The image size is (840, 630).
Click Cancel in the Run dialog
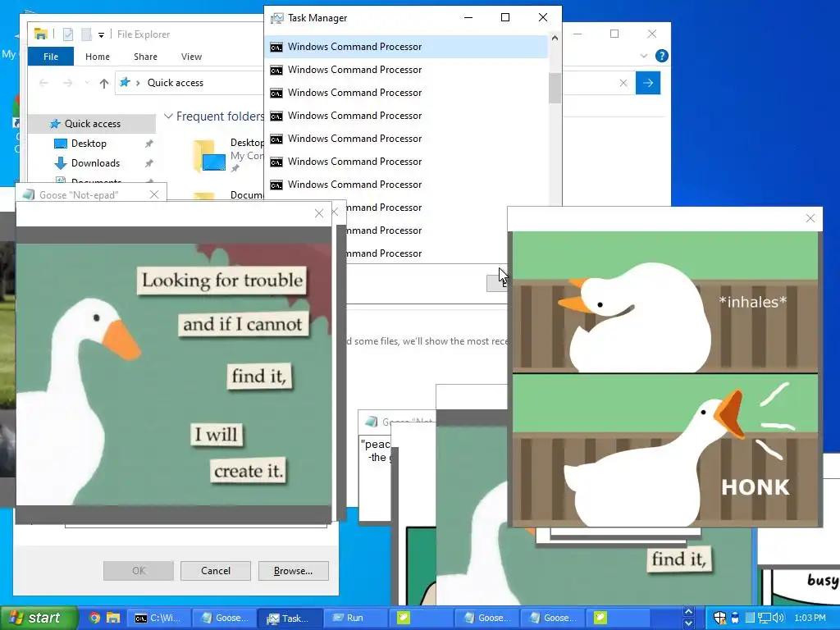[x=216, y=571]
